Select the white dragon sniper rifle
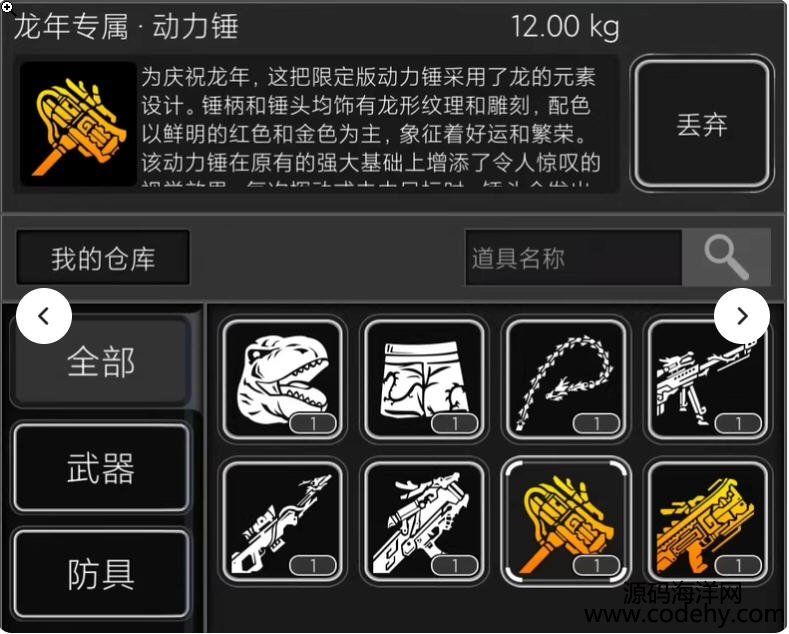The image size is (789, 634). pos(707,380)
